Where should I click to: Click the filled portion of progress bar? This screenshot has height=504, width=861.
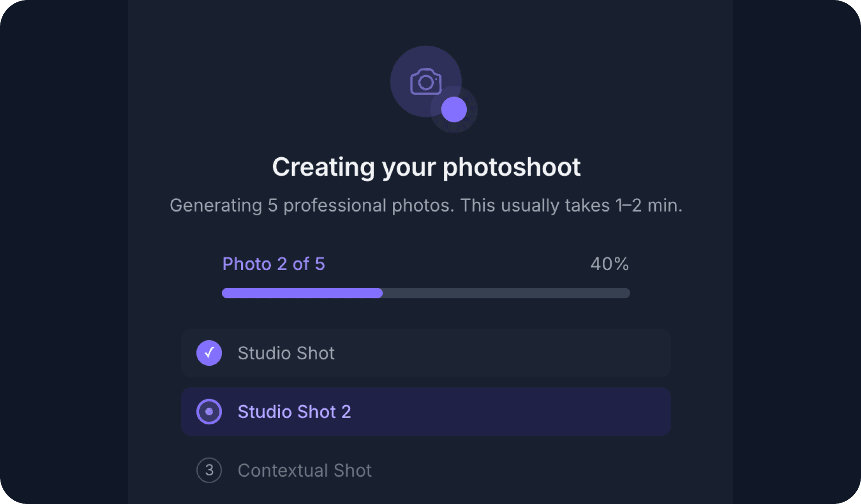[302, 293]
